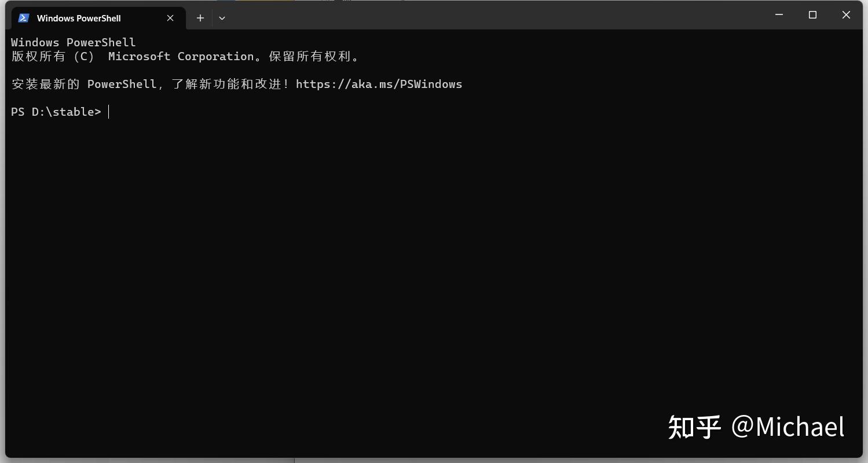Maximize the Windows Terminal window
This screenshot has width=868, height=463.
tap(812, 15)
